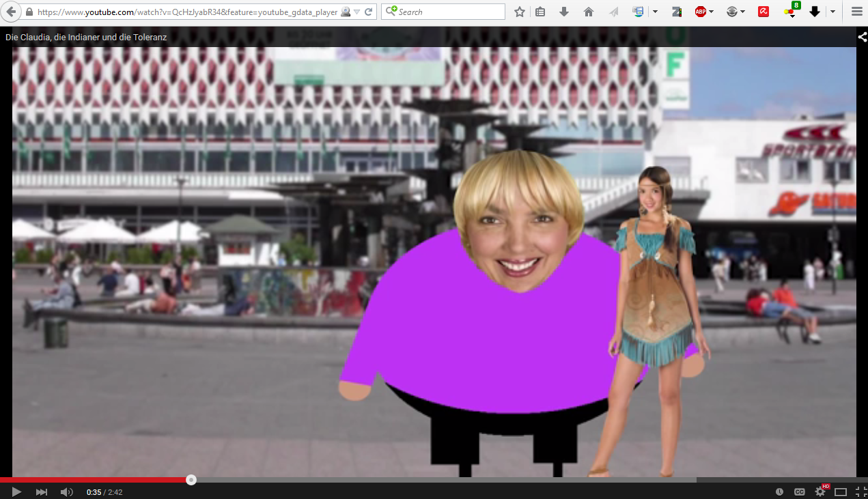Click the Watch Later clock icon

click(780, 491)
